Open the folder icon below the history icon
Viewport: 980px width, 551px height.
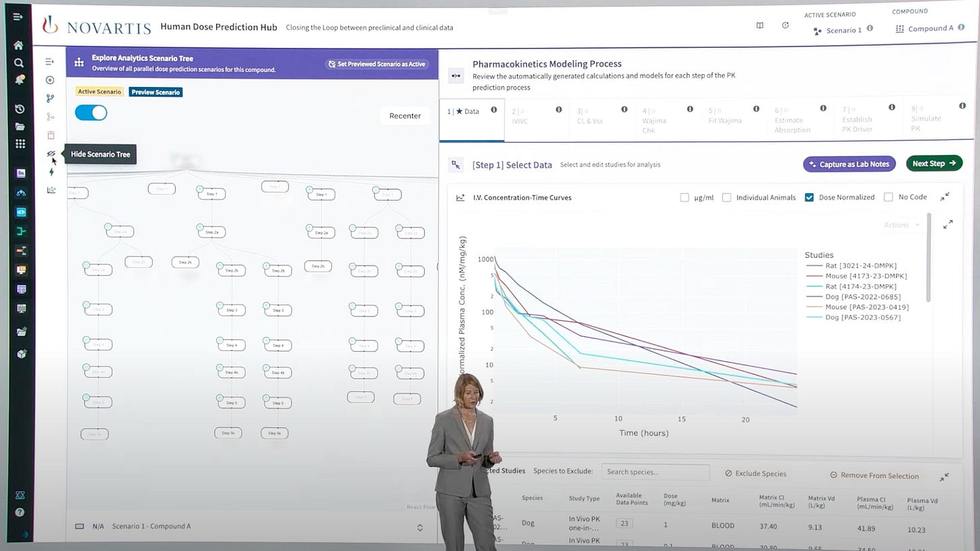coord(20,127)
